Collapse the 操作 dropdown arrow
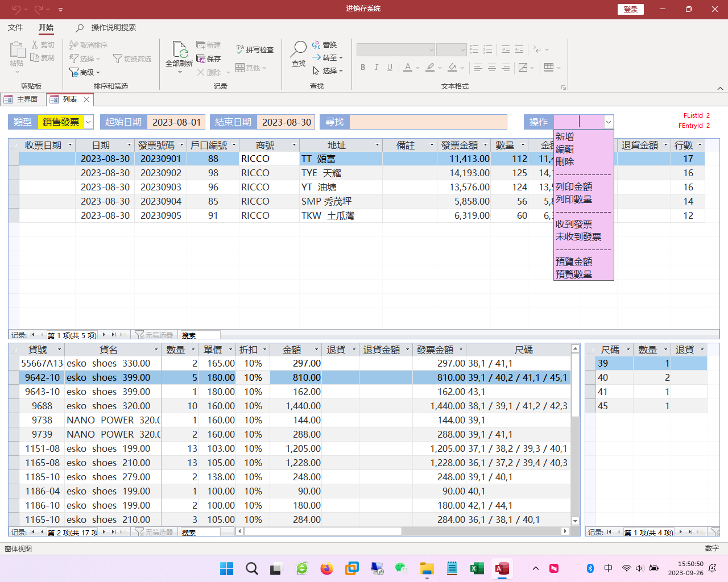 pyautogui.click(x=608, y=122)
